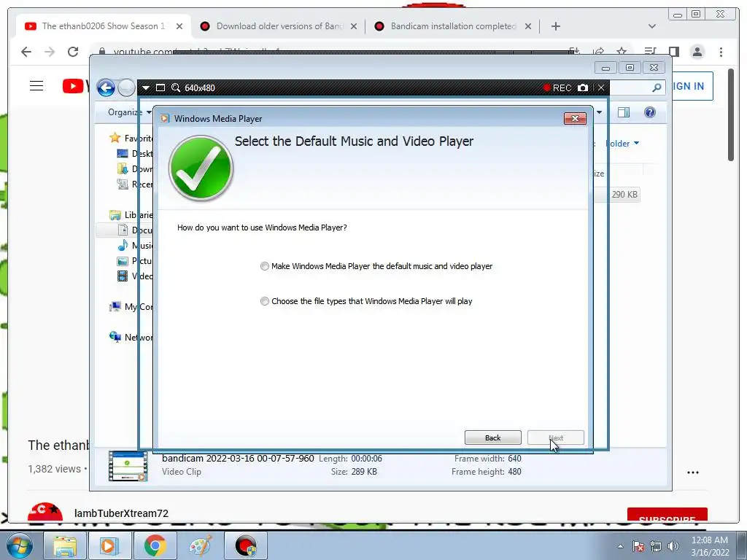
Task: Select Pictures library in Explorer sidebar
Action: (x=135, y=261)
